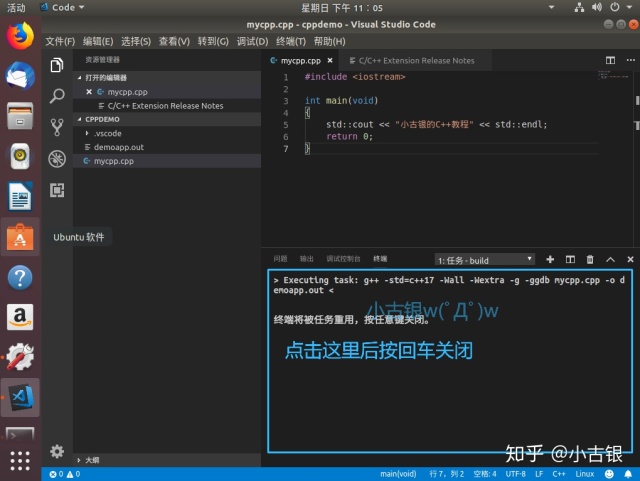Click main(void) scope in status bar
This screenshot has width=640, height=481.
click(398, 474)
